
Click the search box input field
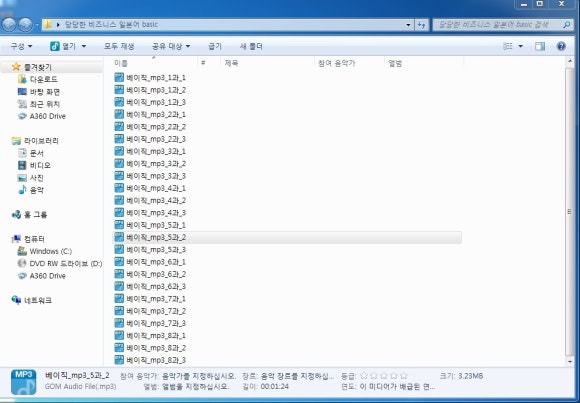[498, 25]
